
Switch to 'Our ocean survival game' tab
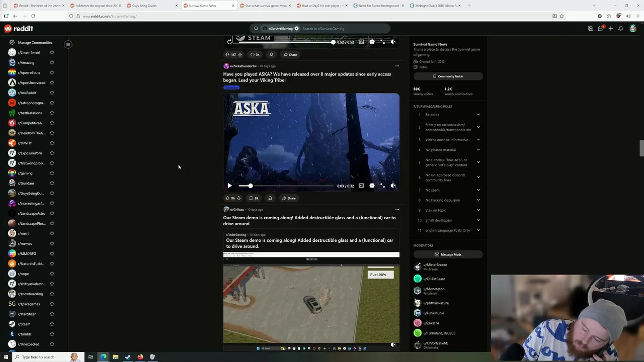(265, 6)
